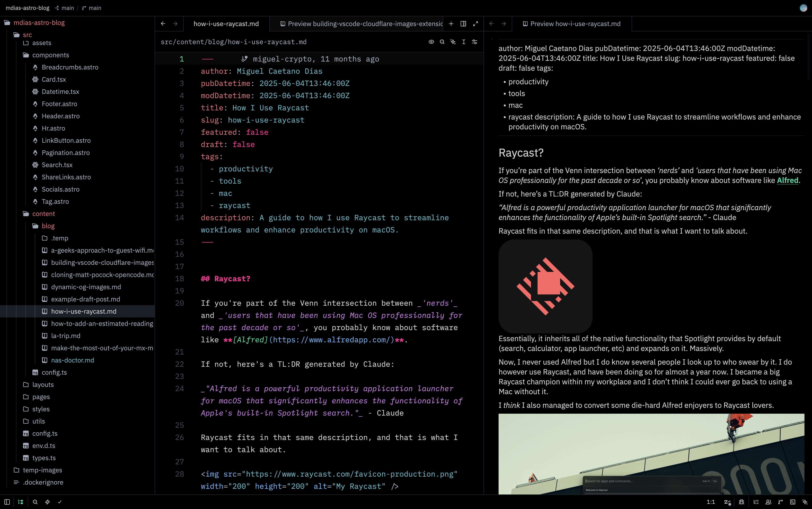The image size is (812, 509).
Task: Click the split pane icon
Action: [463, 23]
